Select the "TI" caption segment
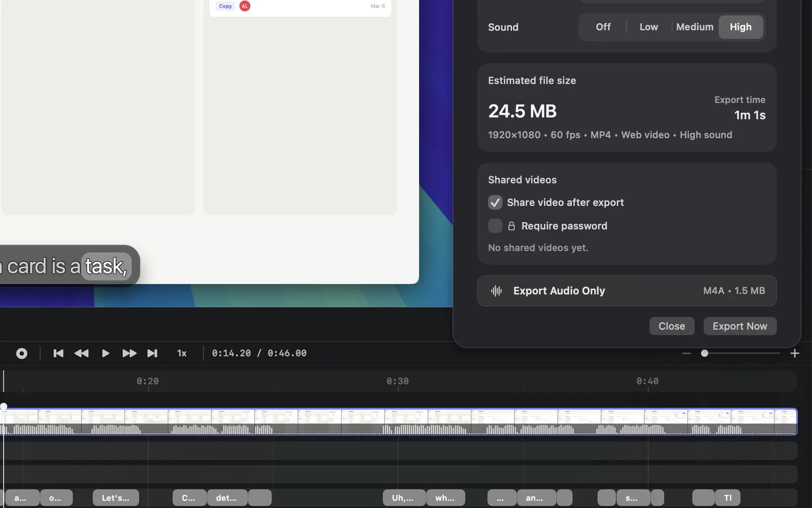Viewport: 812px width, 508px height. click(728, 498)
